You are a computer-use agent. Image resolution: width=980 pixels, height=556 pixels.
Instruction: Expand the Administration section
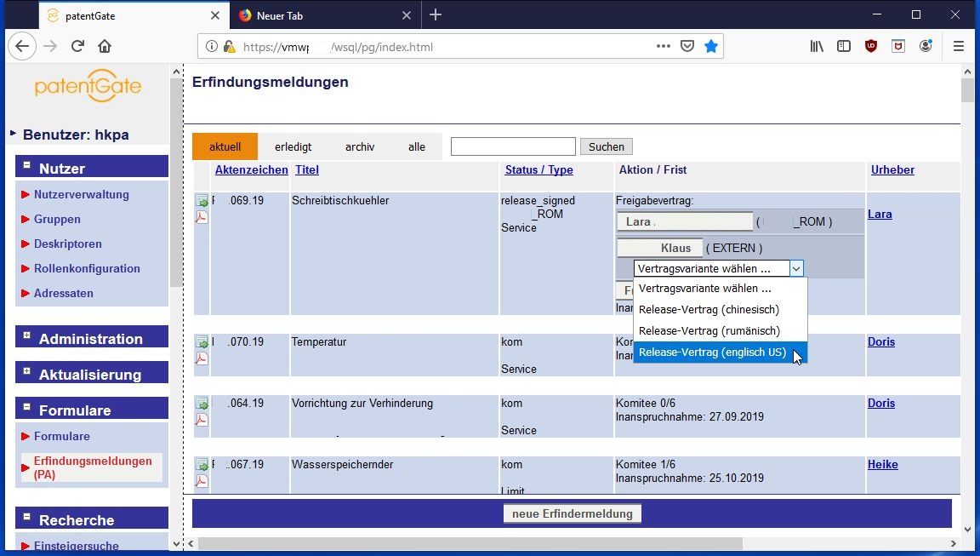[27, 335]
